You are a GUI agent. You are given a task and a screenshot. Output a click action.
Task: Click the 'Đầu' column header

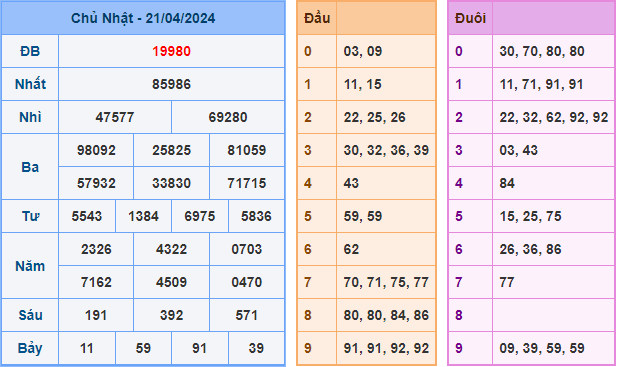(317, 18)
